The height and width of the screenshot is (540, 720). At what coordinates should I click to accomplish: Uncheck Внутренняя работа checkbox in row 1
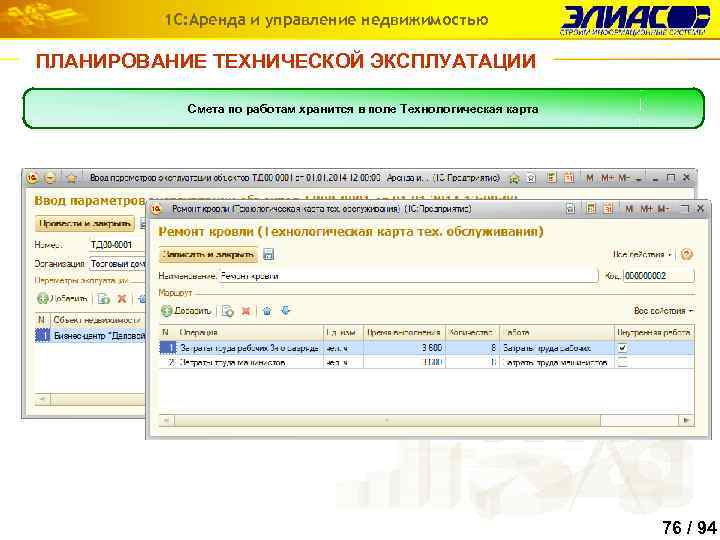click(x=623, y=348)
